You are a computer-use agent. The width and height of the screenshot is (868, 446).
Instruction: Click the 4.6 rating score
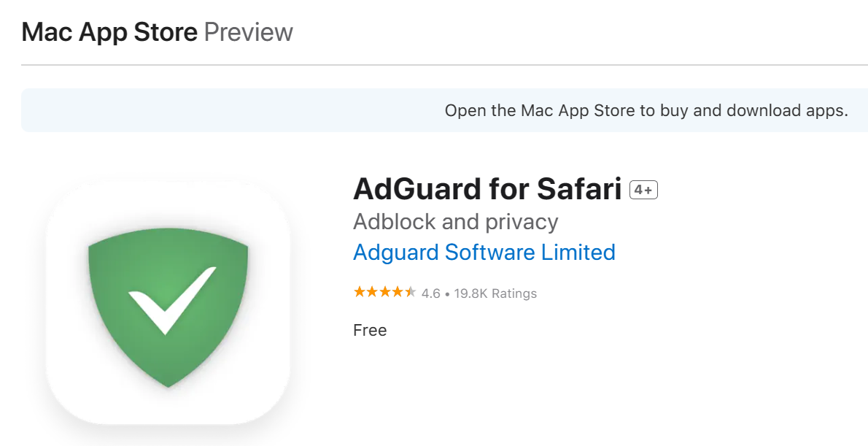click(x=431, y=293)
